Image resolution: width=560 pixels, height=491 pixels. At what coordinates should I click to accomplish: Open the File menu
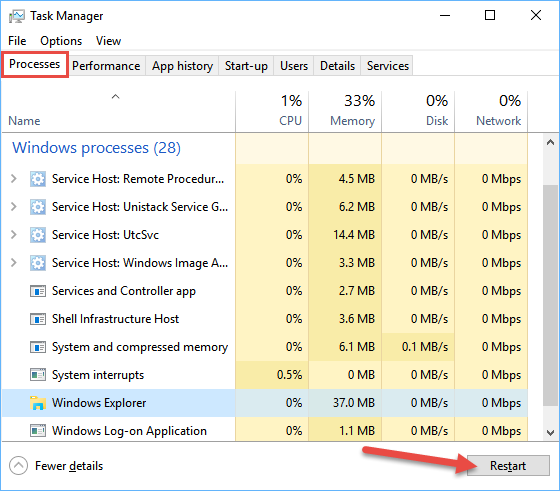tap(17, 41)
